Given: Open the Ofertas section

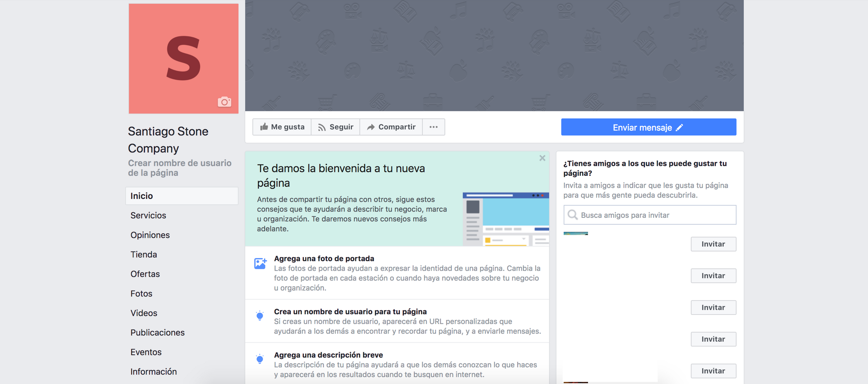Looking at the screenshot, I should [x=145, y=274].
